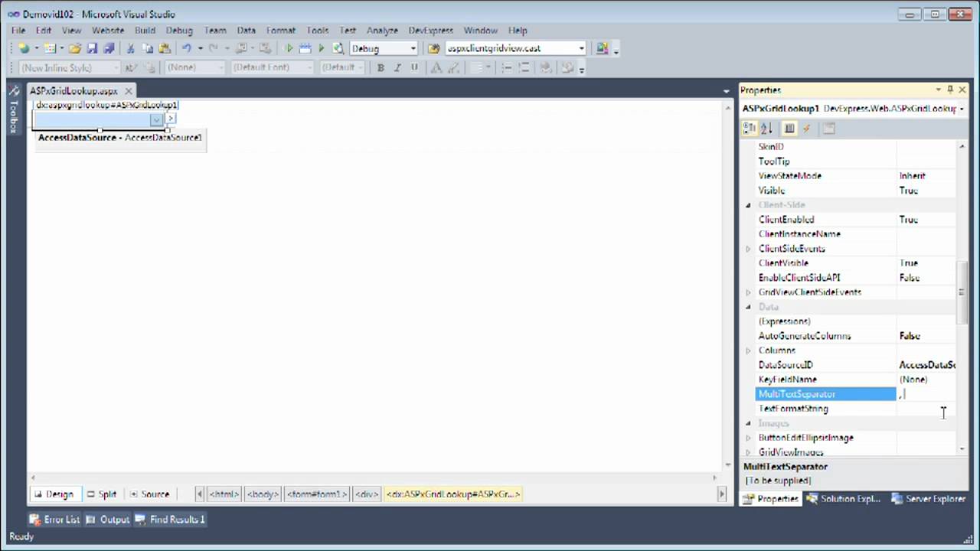The width and height of the screenshot is (980, 551).
Task: Expand the Columns property
Action: [748, 350]
